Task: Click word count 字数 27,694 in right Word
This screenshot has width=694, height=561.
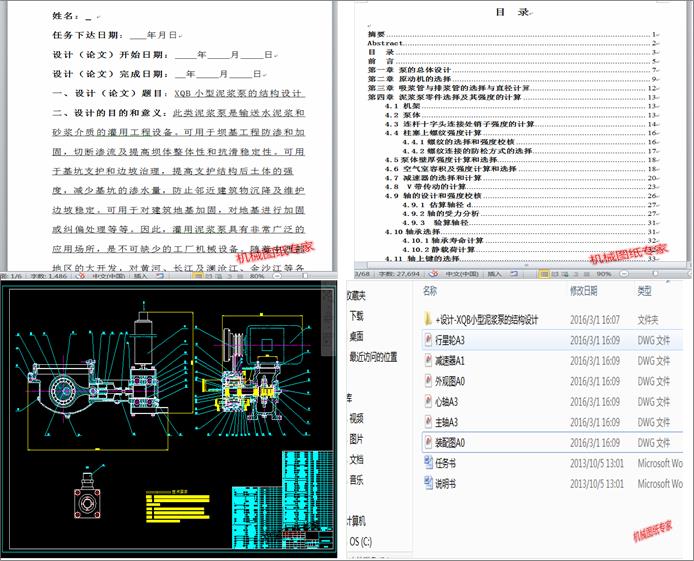Action: (x=399, y=274)
